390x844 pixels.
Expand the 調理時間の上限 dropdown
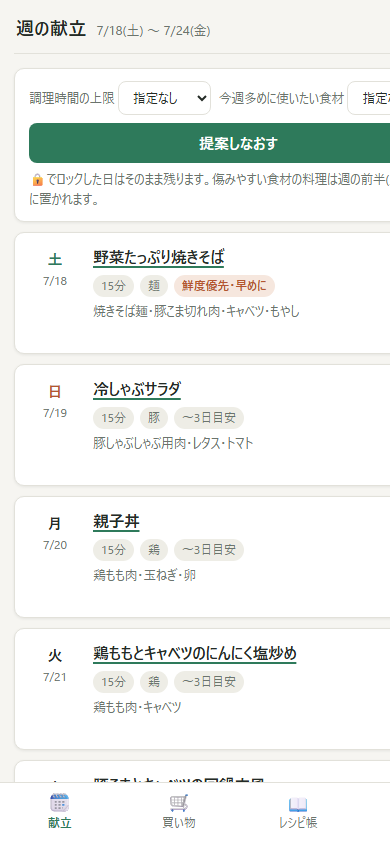tap(165, 98)
